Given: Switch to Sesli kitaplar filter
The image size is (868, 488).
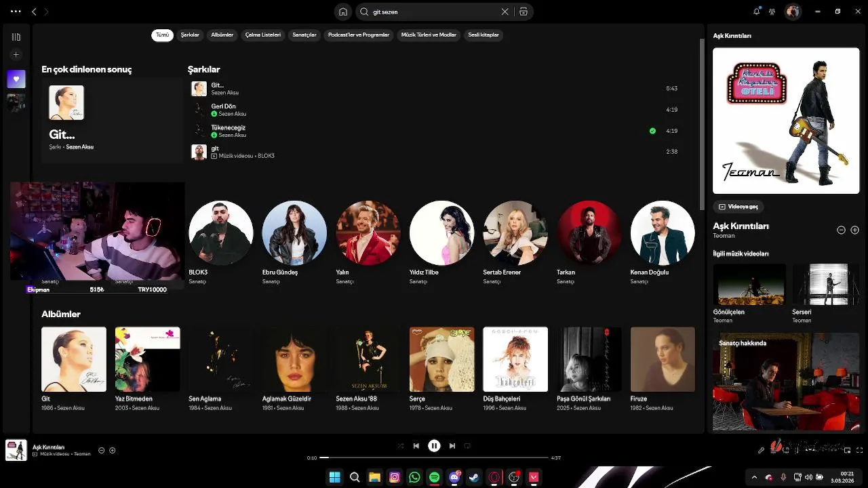Looking at the screenshot, I should pyautogui.click(x=484, y=35).
